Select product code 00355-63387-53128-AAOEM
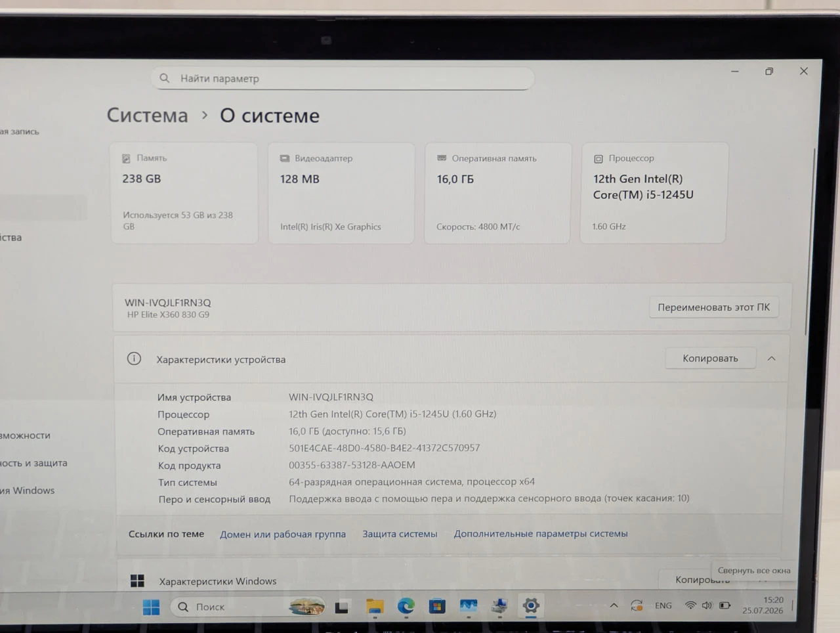The width and height of the screenshot is (840, 633). (352, 465)
